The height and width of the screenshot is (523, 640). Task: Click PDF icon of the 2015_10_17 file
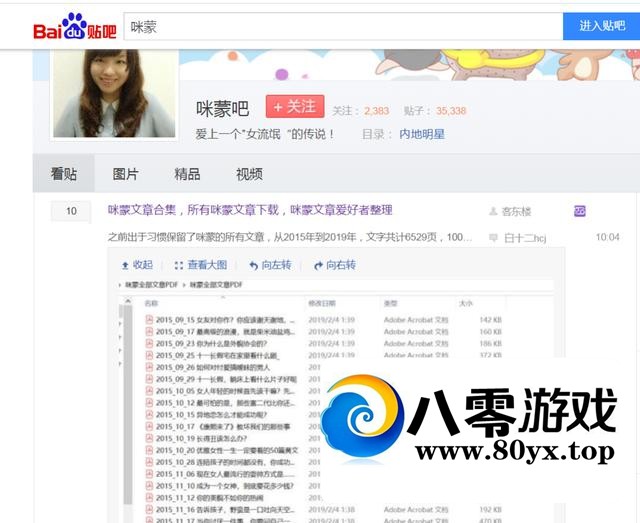tap(149, 427)
